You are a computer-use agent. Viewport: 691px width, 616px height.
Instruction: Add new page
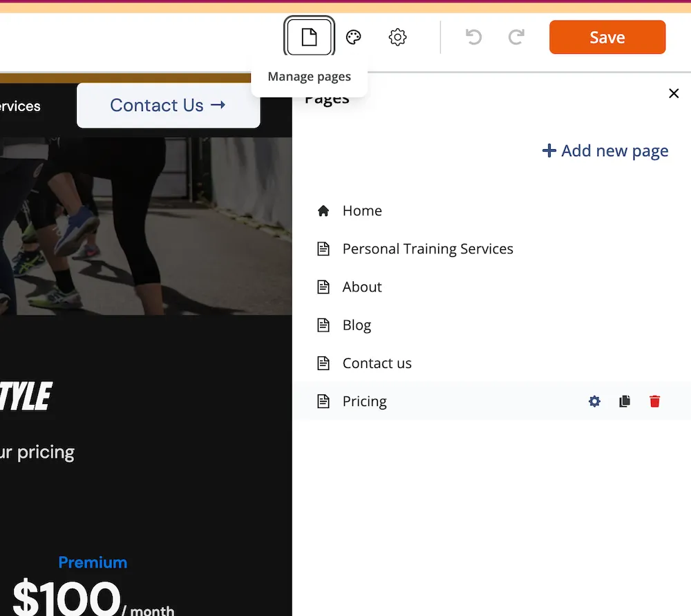pos(605,151)
